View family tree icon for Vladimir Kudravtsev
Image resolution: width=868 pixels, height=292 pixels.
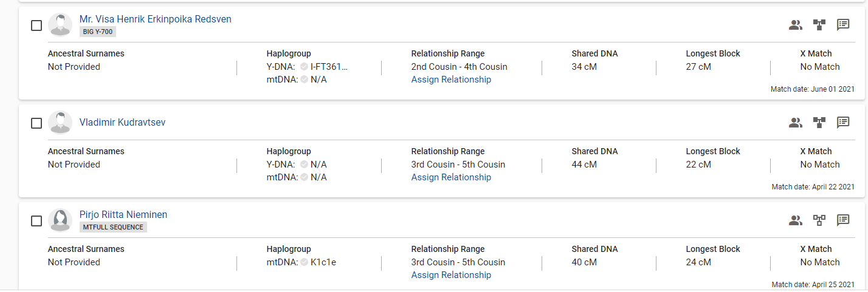(x=819, y=123)
